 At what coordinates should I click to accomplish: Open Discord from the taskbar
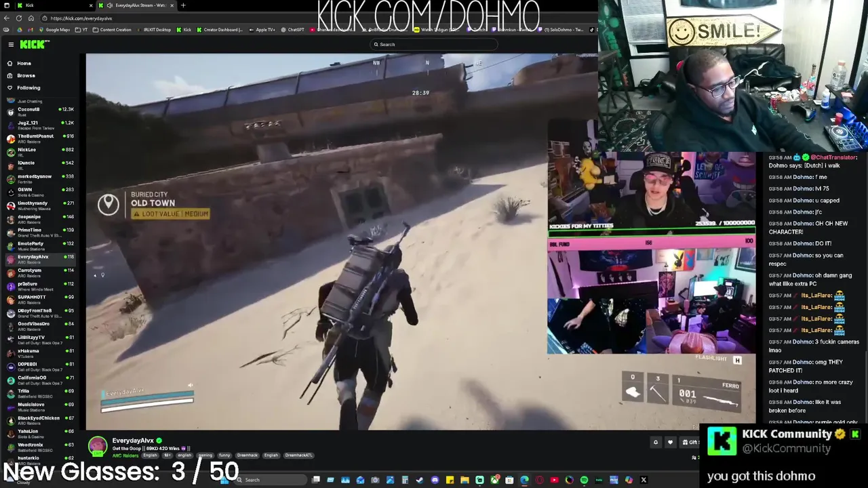435,480
